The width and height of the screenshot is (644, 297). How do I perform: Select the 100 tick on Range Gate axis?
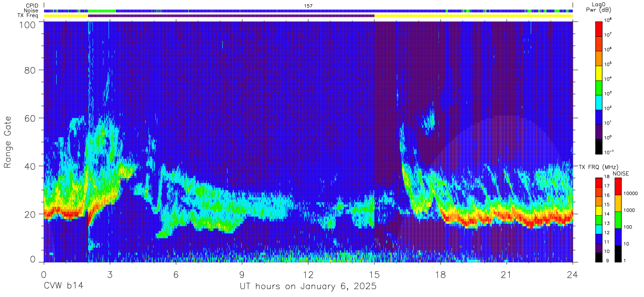point(28,25)
